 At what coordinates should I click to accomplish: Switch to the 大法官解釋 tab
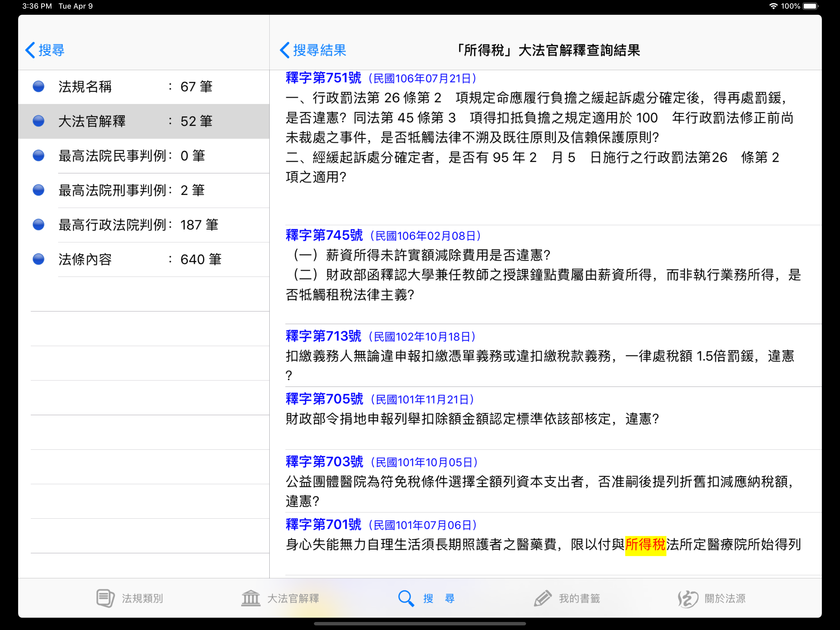[x=280, y=598]
